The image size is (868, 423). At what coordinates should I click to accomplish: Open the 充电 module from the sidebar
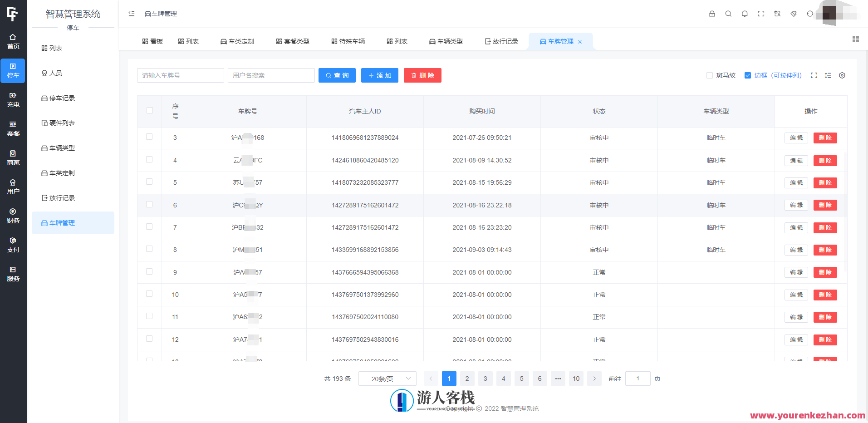point(13,100)
